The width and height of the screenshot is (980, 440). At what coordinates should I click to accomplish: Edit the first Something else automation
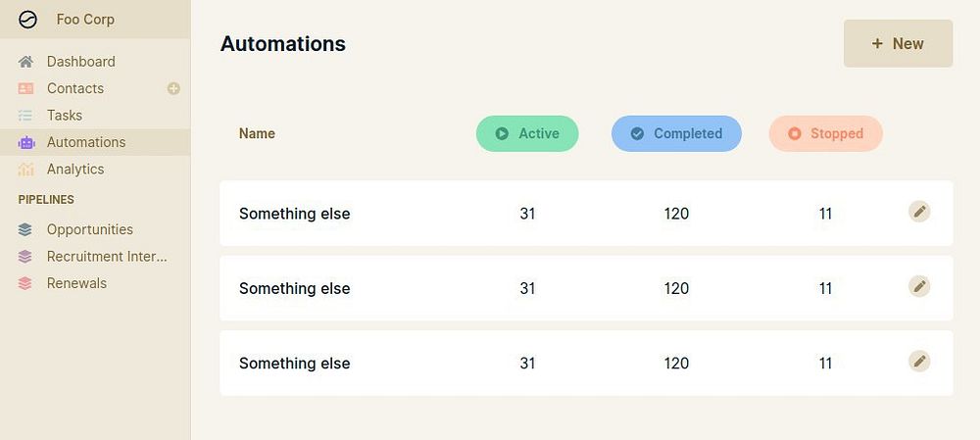(x=918, y=212)
